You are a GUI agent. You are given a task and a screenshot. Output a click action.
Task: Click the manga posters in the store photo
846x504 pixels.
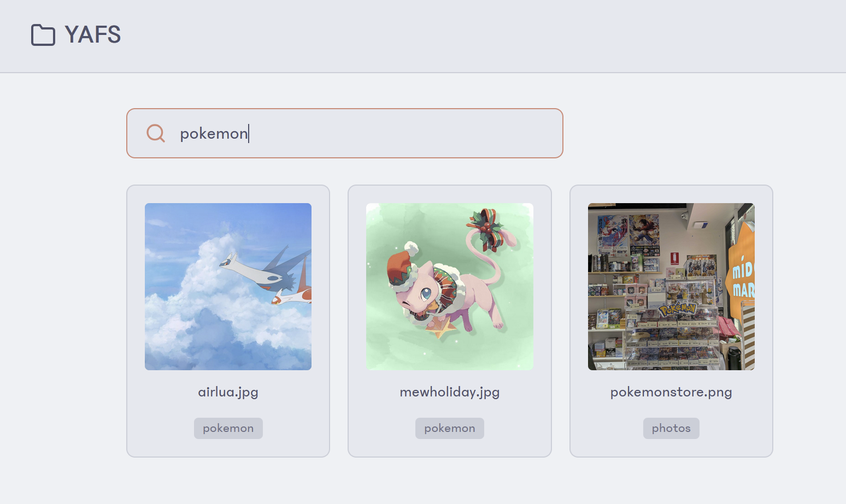click(x=628, y=235)
